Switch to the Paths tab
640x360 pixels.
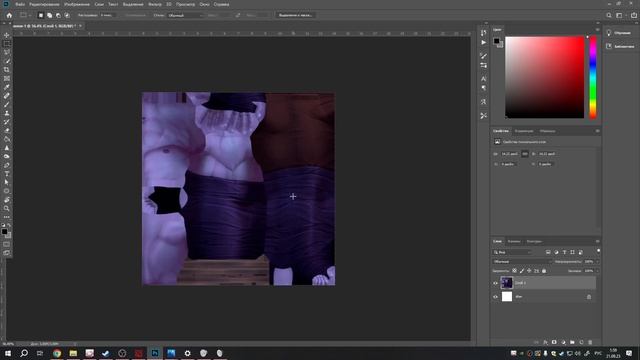point(533,241)
